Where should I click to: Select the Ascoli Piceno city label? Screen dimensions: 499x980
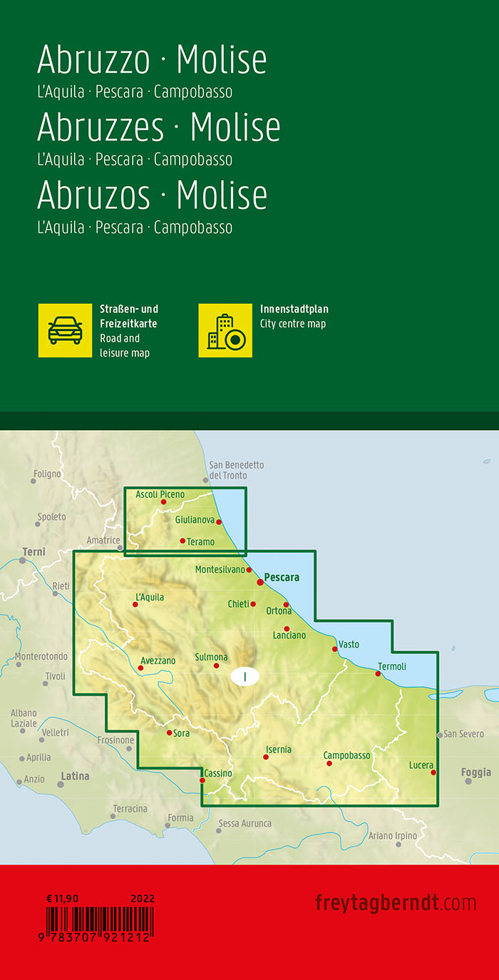(160, 494)
